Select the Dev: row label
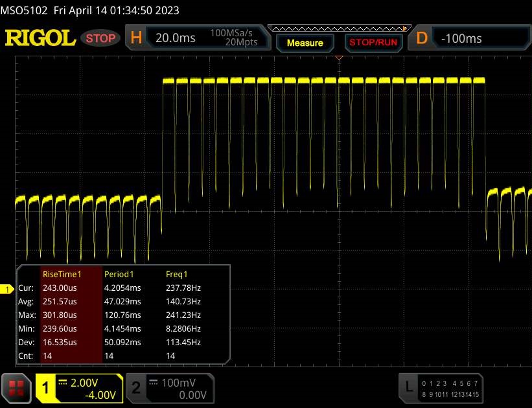Image resolution: width=532 pixels, height=408 pixels. [x=27, y=342]
